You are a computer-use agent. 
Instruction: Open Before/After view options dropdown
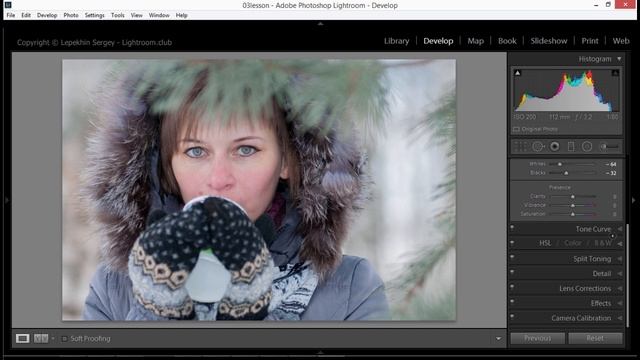(53, 338)
